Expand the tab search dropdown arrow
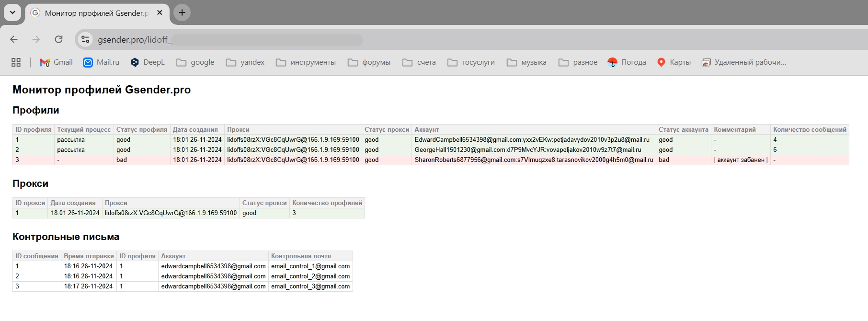This screenshot has width=868, height=321. click(12, 12)
